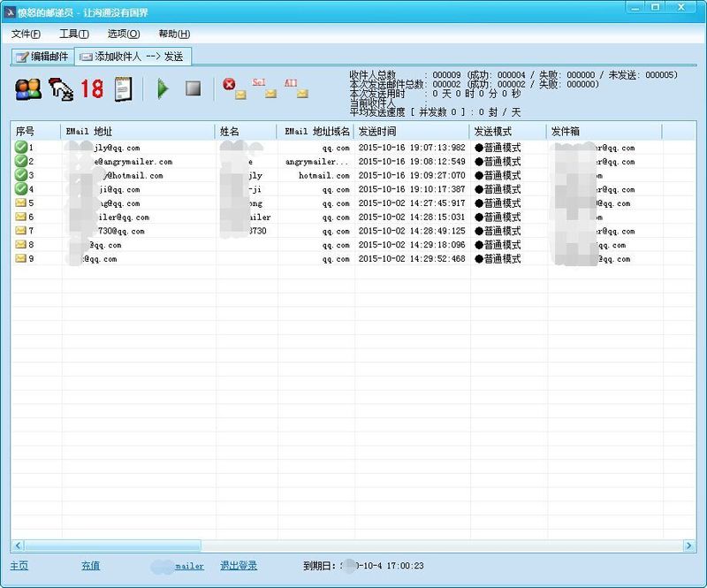This screenshot has width=707, height=588.
Task: Select the cell 2015-10-02 14:27:45:917
Action: [x=412, y=203]
